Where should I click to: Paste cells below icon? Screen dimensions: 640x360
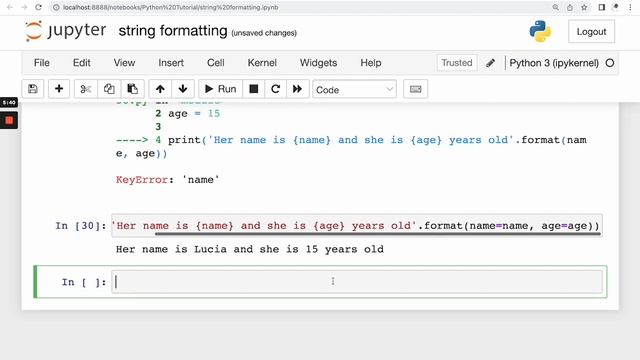[x=132, y=89]
